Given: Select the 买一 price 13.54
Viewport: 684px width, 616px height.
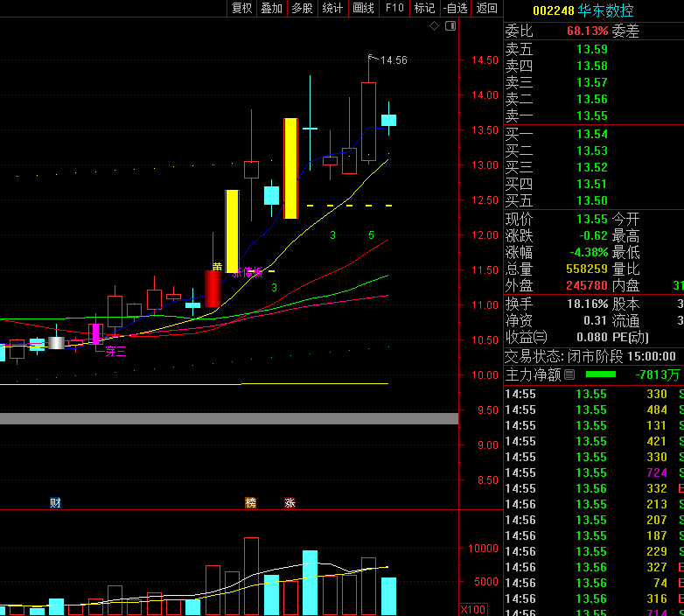Looking at the screenshot, I should pyautogui.click(x=592, y=134).
